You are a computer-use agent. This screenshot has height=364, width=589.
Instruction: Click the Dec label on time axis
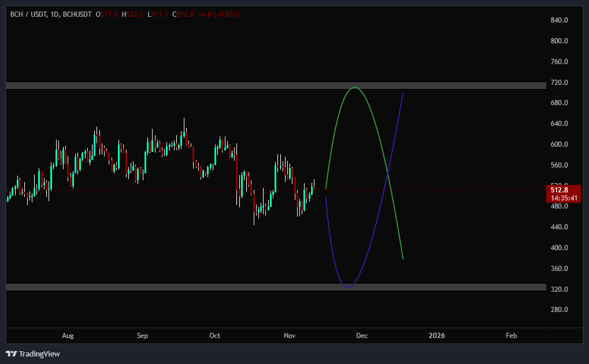pos(362,336)
